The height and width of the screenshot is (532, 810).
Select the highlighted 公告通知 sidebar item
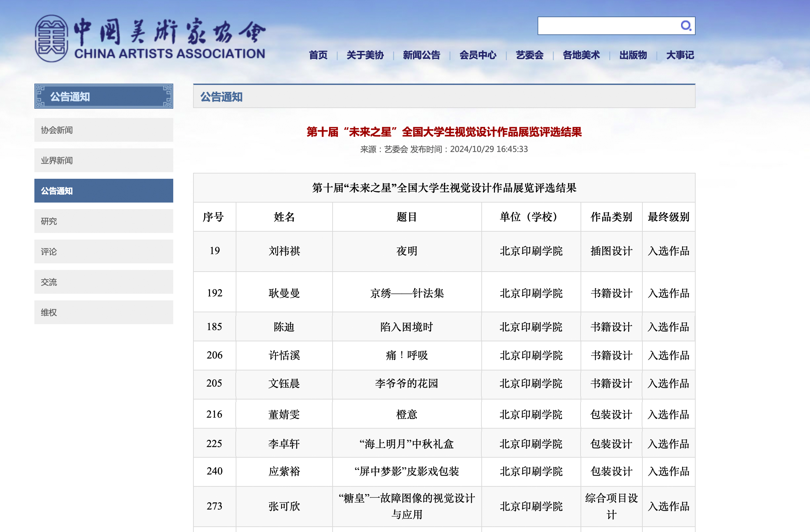(103, 190)
